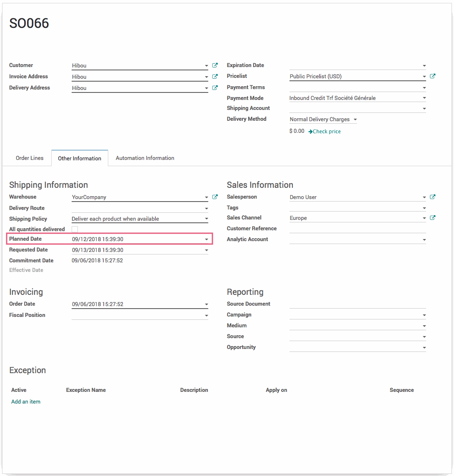Expand the Invoice Address dropdown

pos(207,77)
